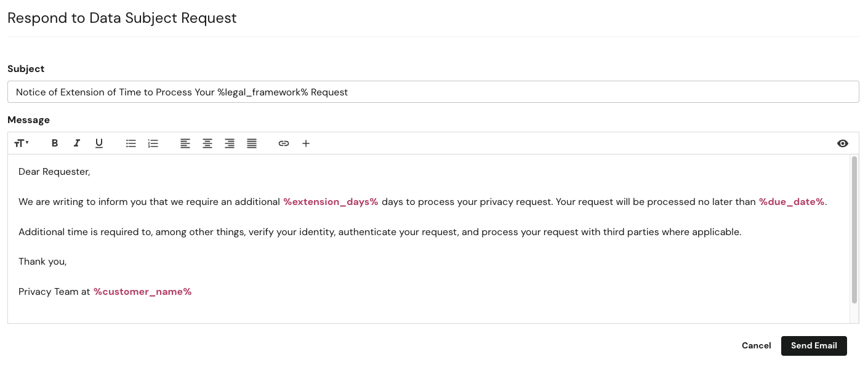Viewport: 868px width, 381px height.
Task: Insert a bulleted list
Action: 131,143
